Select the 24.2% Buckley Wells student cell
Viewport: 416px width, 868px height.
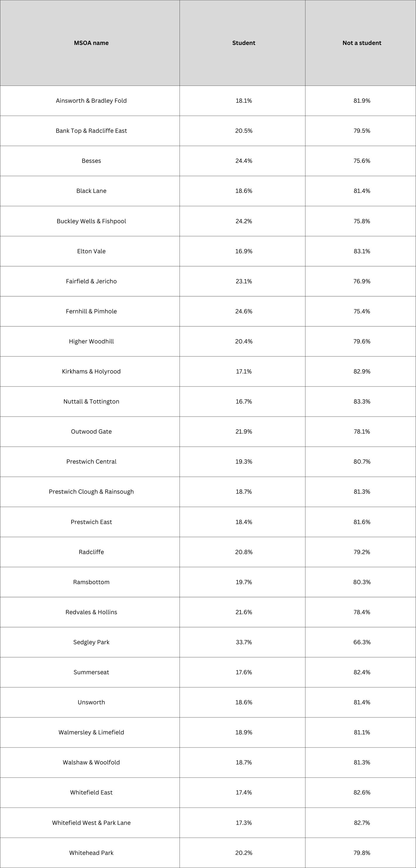tap(243, 221)
